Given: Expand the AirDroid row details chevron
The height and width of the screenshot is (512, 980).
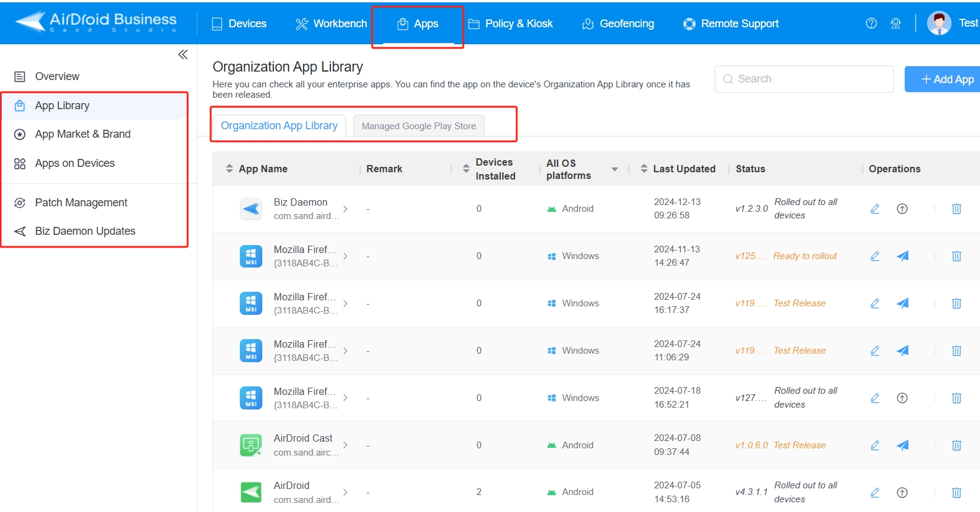Looking at the screenshot, I should (x=345, y=493).
